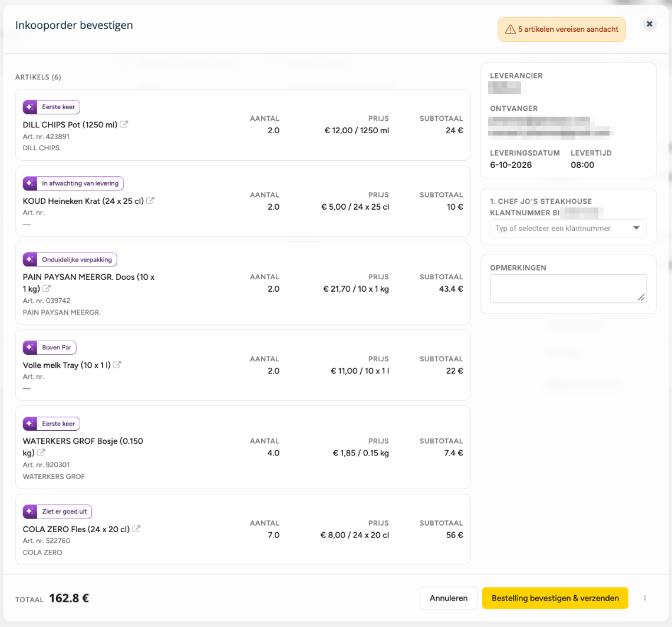The width and height of the screenshot is (672, 627).
Task: Cancel the order with Annuleren
Action: (448, 598)
